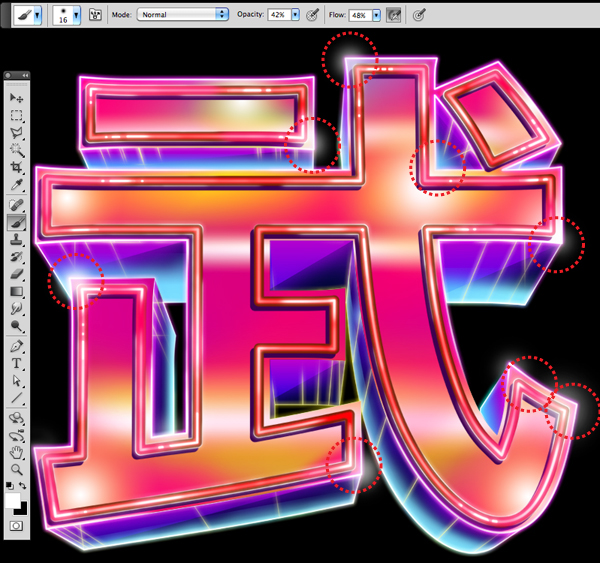Viewport: 600px width, 563px height.
Task: Select the Rectangular Marquee tool
Action: point(16,115)
